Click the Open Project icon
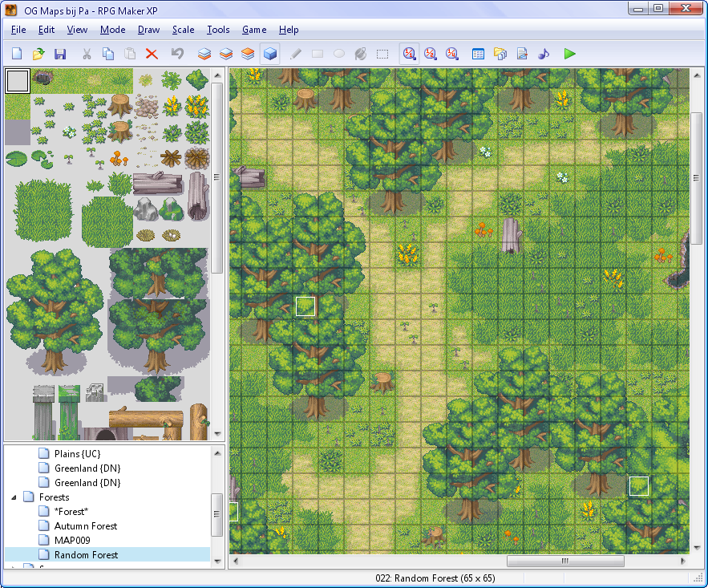Screen dimensions: 708x588 [38, 54]
